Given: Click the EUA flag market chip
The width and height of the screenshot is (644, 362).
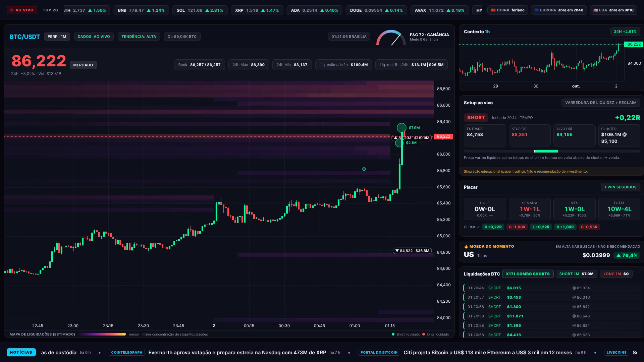Looking at the screenshot, I should tap(613, 10).
